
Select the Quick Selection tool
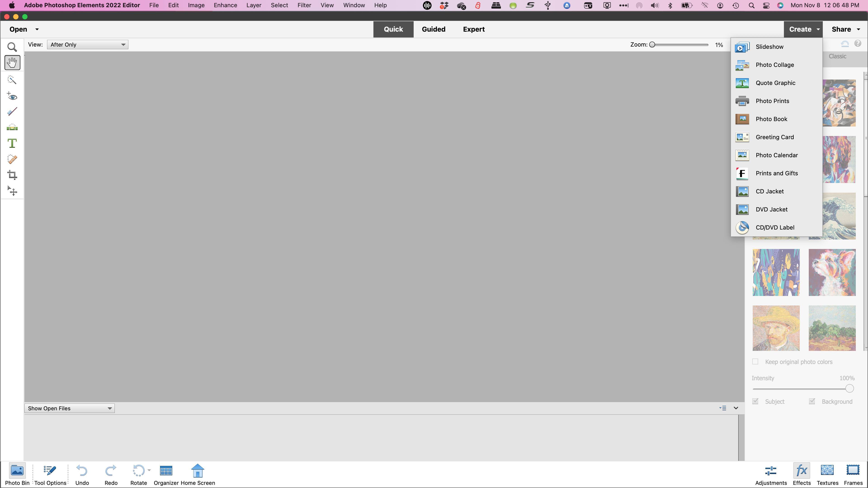pos(12,80)
